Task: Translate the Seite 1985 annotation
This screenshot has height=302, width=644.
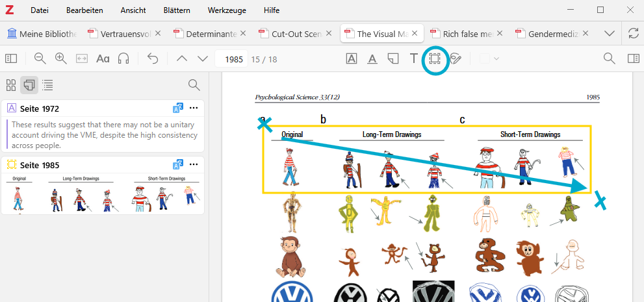Action: pyautogui.click(x=178, y=165)
